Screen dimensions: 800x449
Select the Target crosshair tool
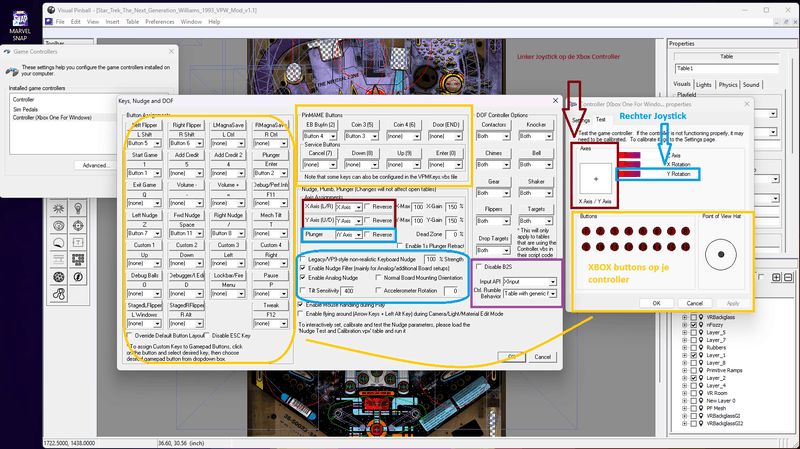click(x=78, y=226)
